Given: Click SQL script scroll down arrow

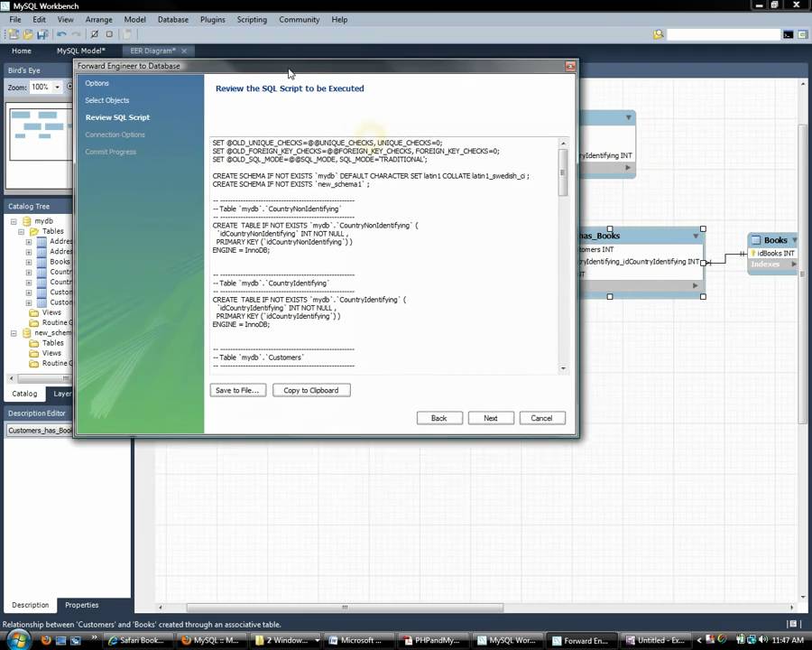Looking at the screenshot, I should point(563,369).
